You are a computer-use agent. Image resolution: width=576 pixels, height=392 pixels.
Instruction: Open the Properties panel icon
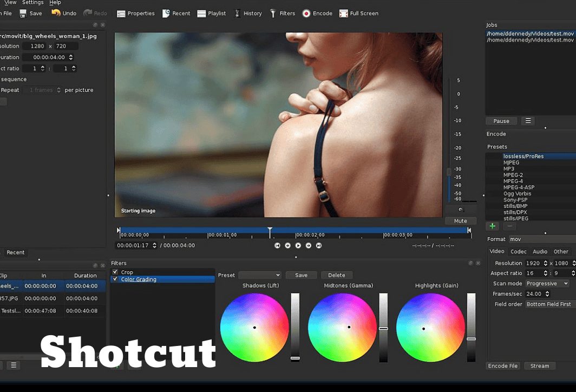click(121, 14)
